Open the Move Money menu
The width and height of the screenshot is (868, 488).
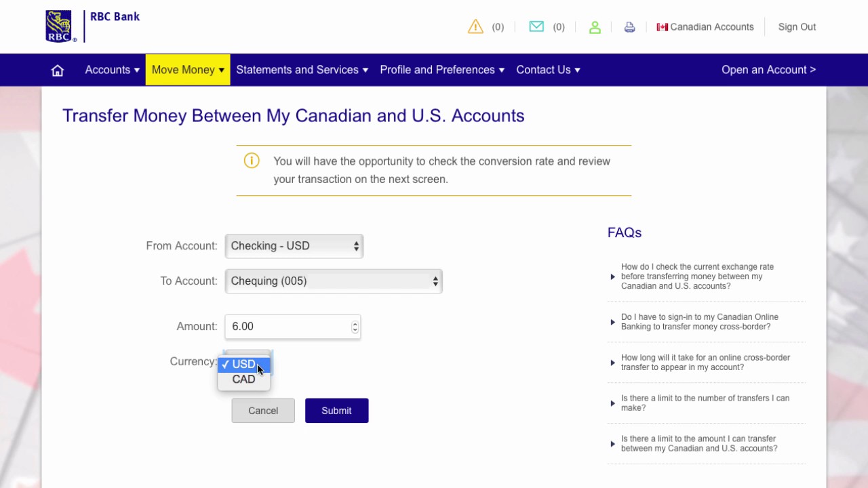188,70
